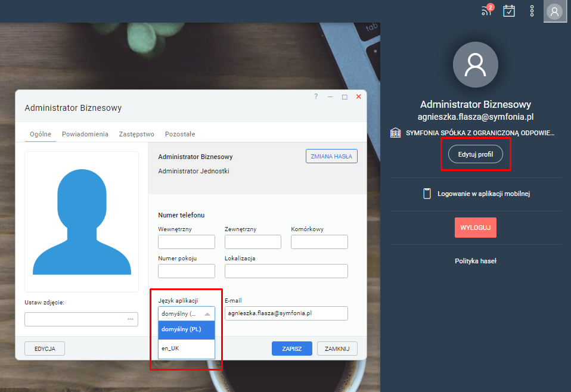Open help question mark in dialog
This screenshot has height=392, width=571.
316,97
